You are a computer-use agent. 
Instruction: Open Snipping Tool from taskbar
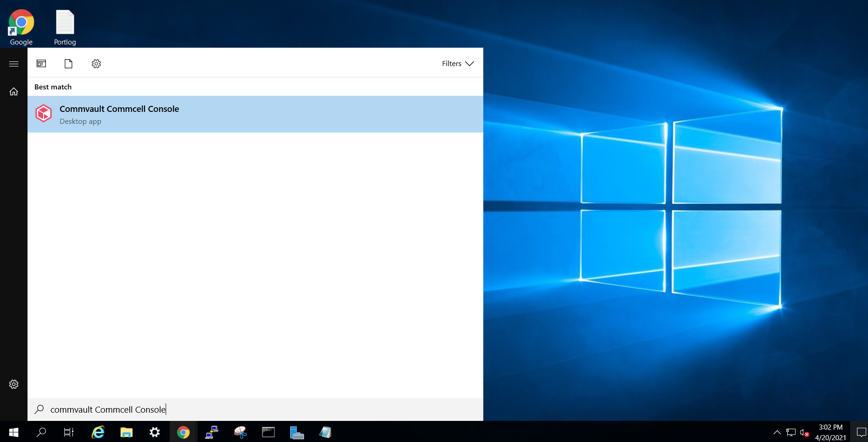240,432
